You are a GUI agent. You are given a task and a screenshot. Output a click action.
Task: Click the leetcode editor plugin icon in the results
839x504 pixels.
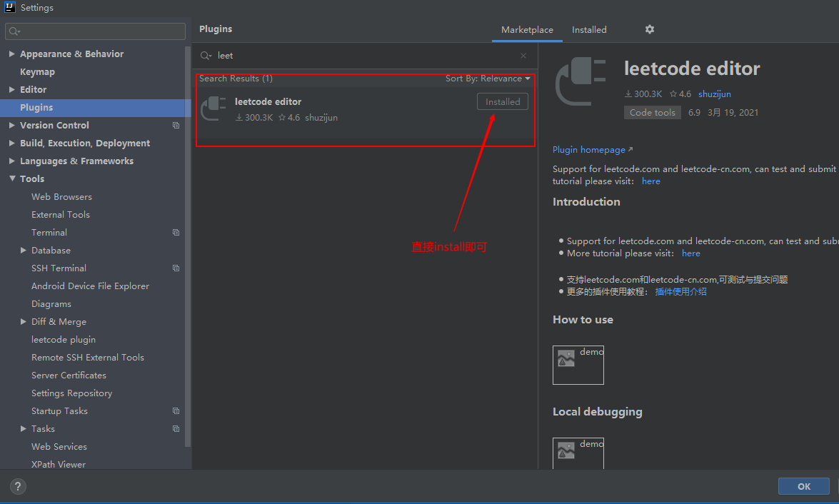(213, 109)
